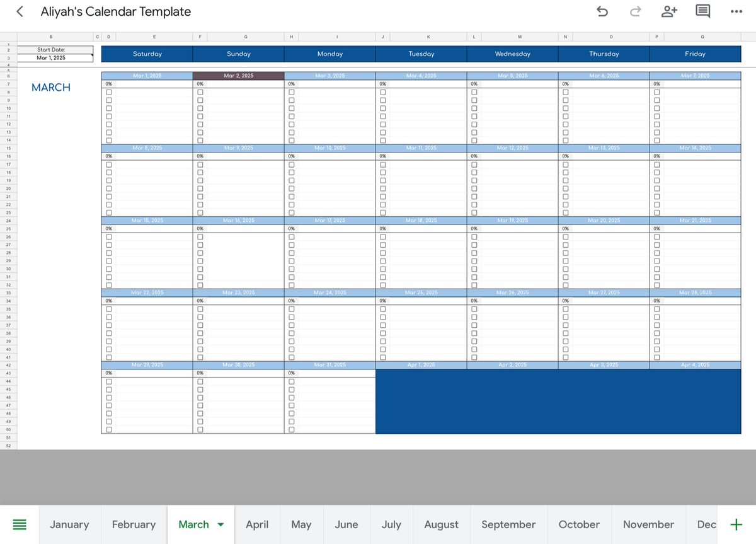Screen dimensions: 756x544
Task: Tap the back arrow to exit the spreadsheet
Action: tap(19, 11)
